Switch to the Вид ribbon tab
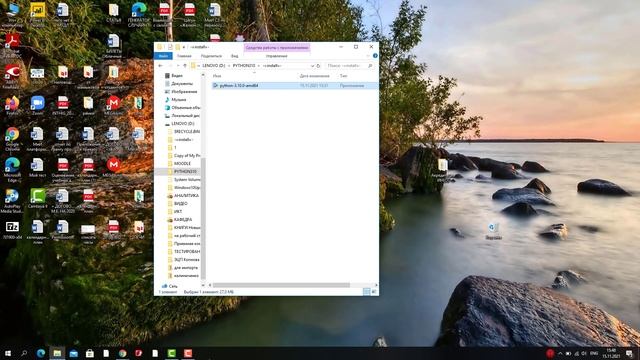 (x=234, y=56)
